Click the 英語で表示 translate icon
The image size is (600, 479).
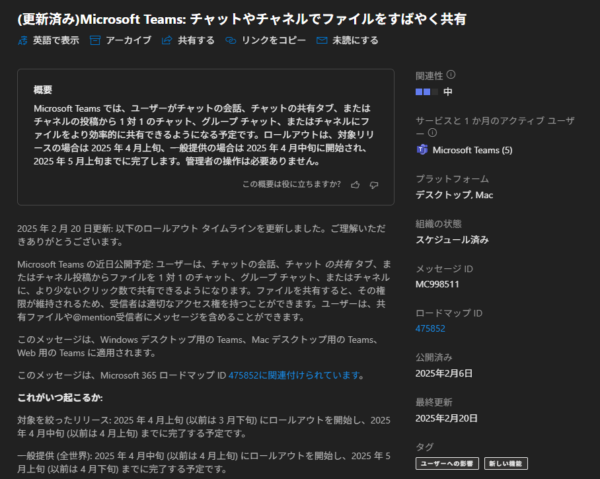23,40
